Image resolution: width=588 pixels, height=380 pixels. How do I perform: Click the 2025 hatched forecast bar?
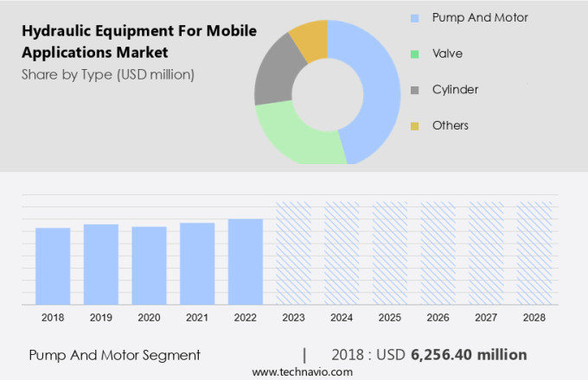pos(389,253)
